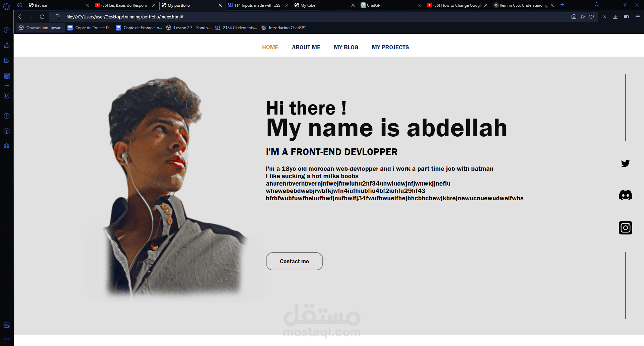644x346 pixels.
Task: Click the page file icon in address bar
Action: [x=58, y=17]
